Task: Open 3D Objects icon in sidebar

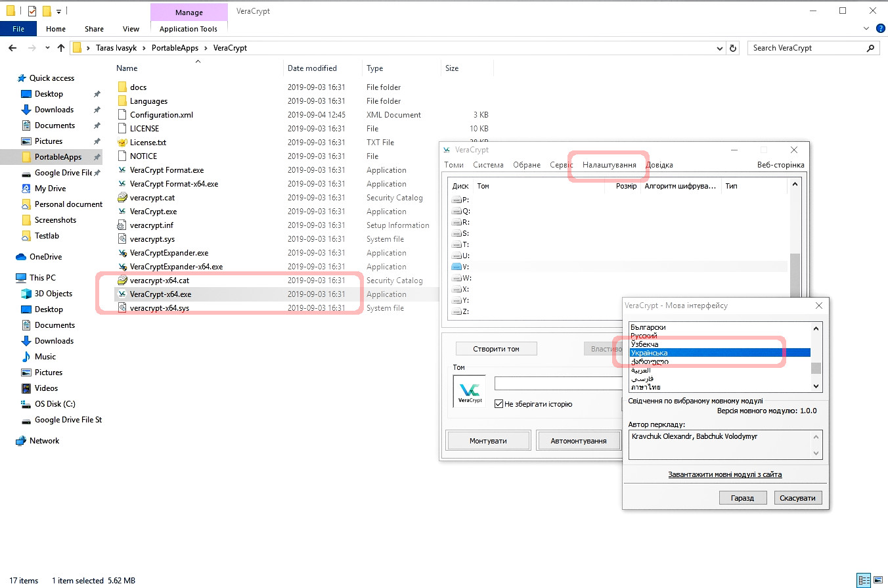Action: coord(26,293)
